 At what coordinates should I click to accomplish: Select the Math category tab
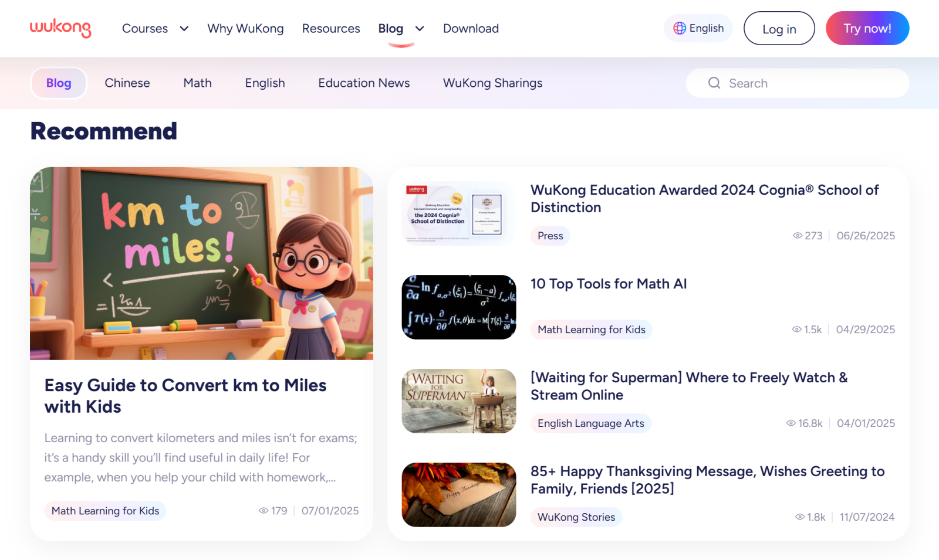tap(197, 83)
